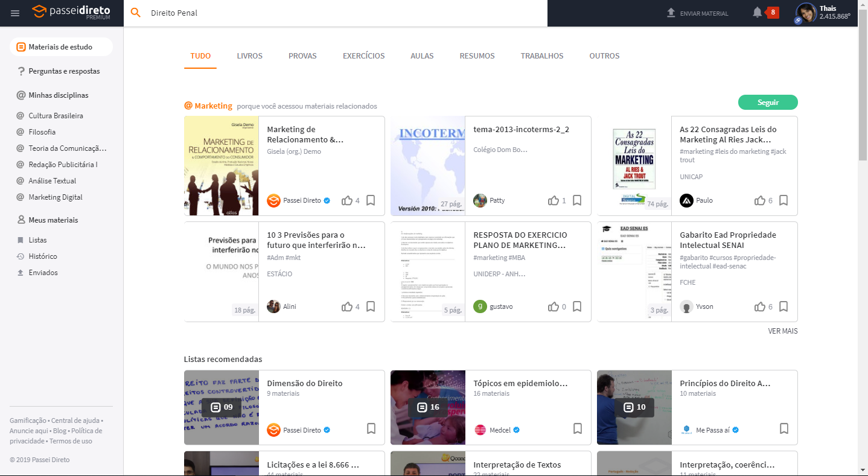The width and height of the screenshot is (868, 476).
Task: Open the Thais profile avatar
Action: click(806, 13)
